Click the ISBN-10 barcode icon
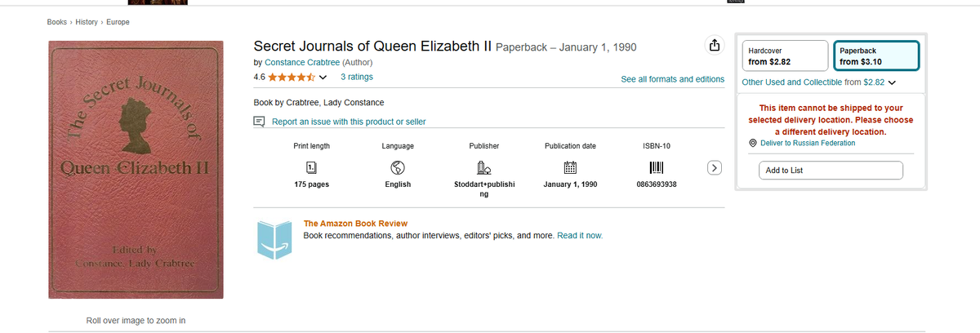980x333 pixels. point(657,167)
